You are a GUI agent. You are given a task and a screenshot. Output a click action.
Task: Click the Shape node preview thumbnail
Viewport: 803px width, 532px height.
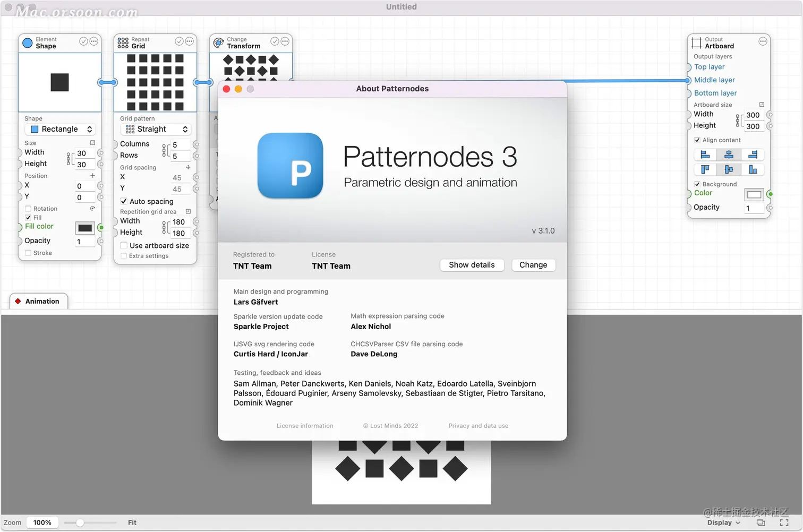pyautogui.click(x=60, y=82)
